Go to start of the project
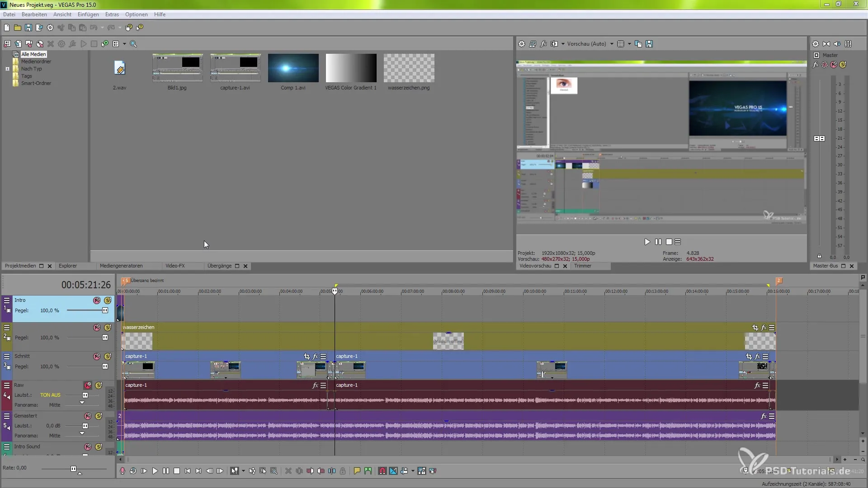Image resolution: width=868 pixels, height=488 pixels. [x=188, y=471]
